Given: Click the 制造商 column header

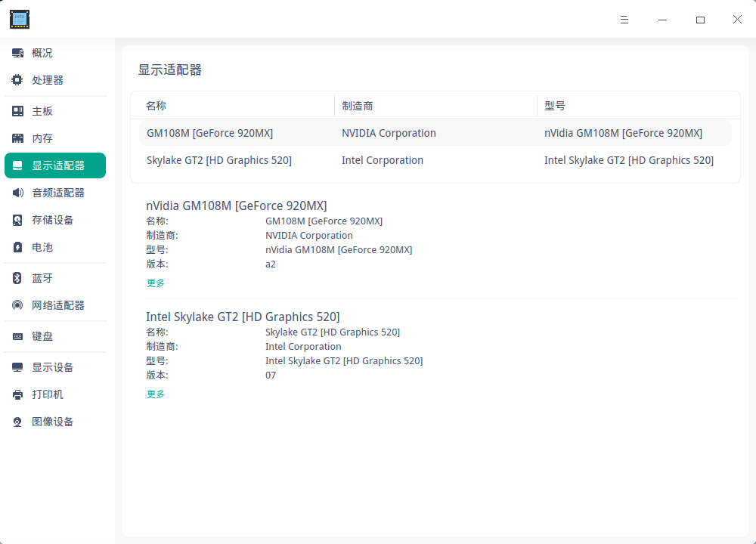Looking at the screenshot, I should (x=358, y=106).
